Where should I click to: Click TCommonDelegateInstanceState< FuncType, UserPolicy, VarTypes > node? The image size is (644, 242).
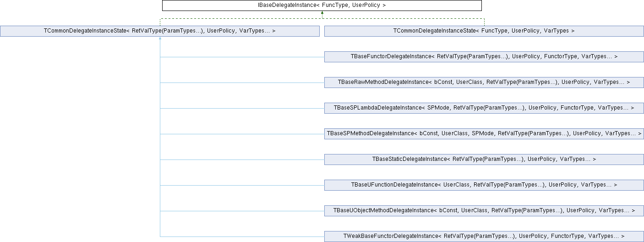coord(484,31)
